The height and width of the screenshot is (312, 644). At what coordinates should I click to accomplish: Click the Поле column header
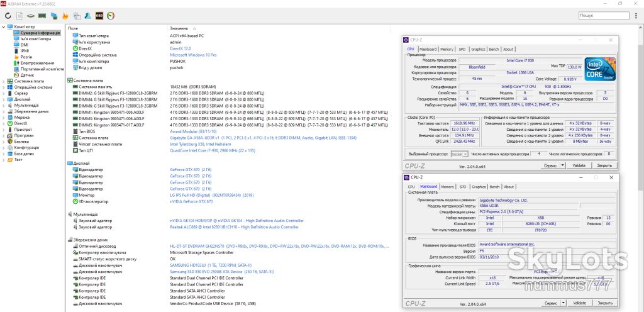pyautogui.click(x=73, y=28)
